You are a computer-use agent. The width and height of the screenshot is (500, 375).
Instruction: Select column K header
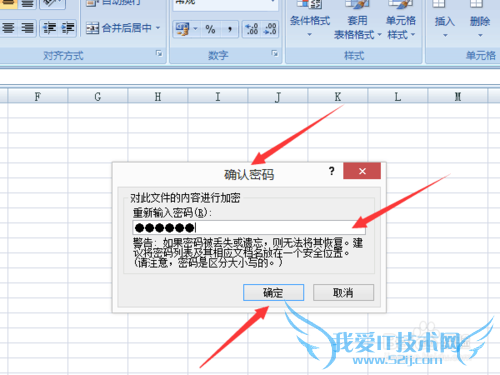coord(338,97)
